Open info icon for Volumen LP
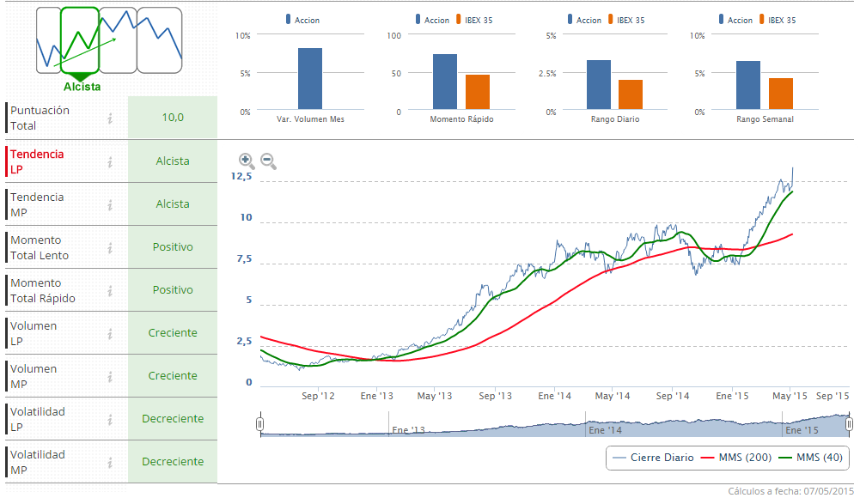This screenshot has height=504, width=860. [x=110, y=333]
